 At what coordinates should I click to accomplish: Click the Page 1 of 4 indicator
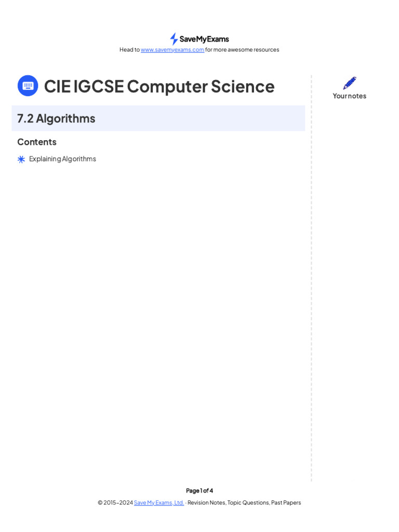[199, 490]
